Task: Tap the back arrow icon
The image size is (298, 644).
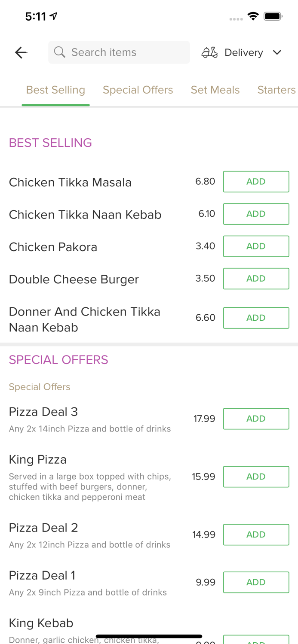Action: 21,52
